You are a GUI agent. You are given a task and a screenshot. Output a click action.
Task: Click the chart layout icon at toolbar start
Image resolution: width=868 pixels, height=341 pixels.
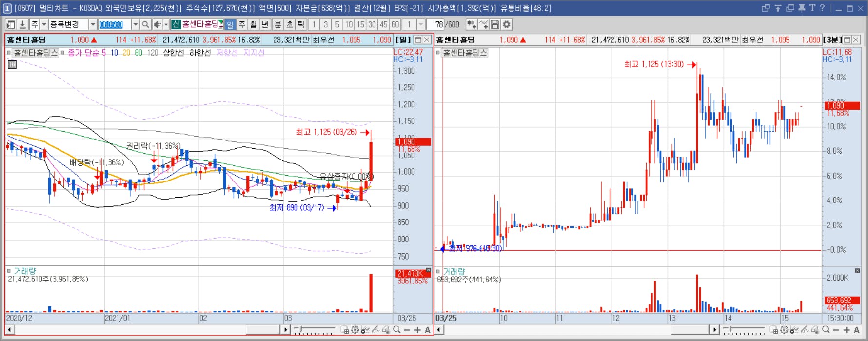click(11, 24)
